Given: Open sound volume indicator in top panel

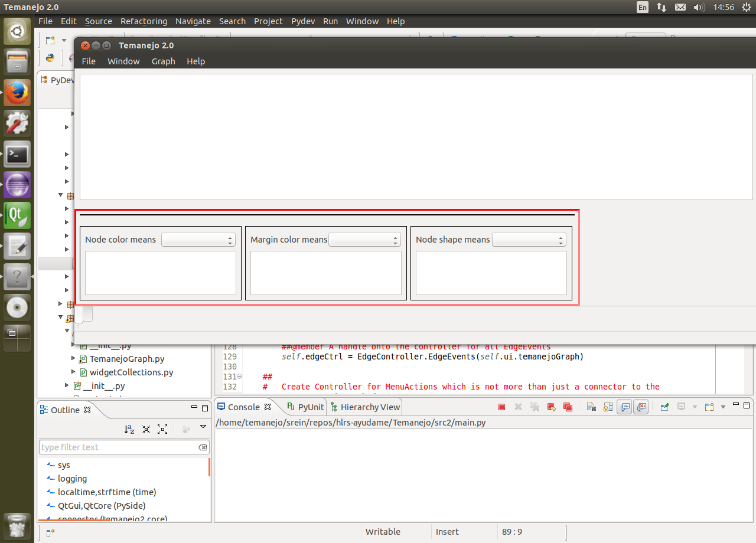Looking at the screenshot, I should pyautogui.click(x=699, y=7).
